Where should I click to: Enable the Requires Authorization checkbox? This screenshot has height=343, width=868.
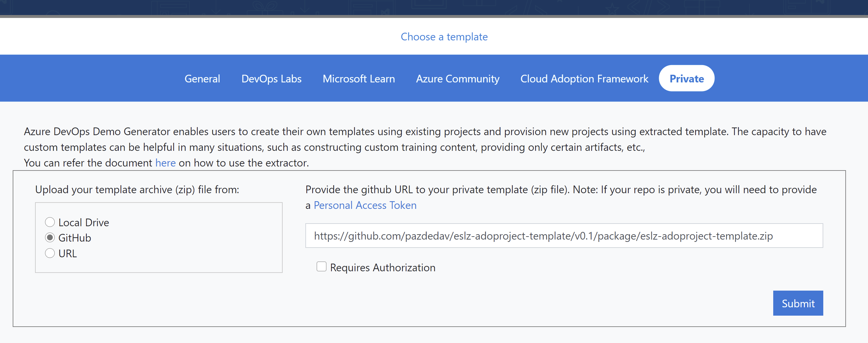pos(321,267)
